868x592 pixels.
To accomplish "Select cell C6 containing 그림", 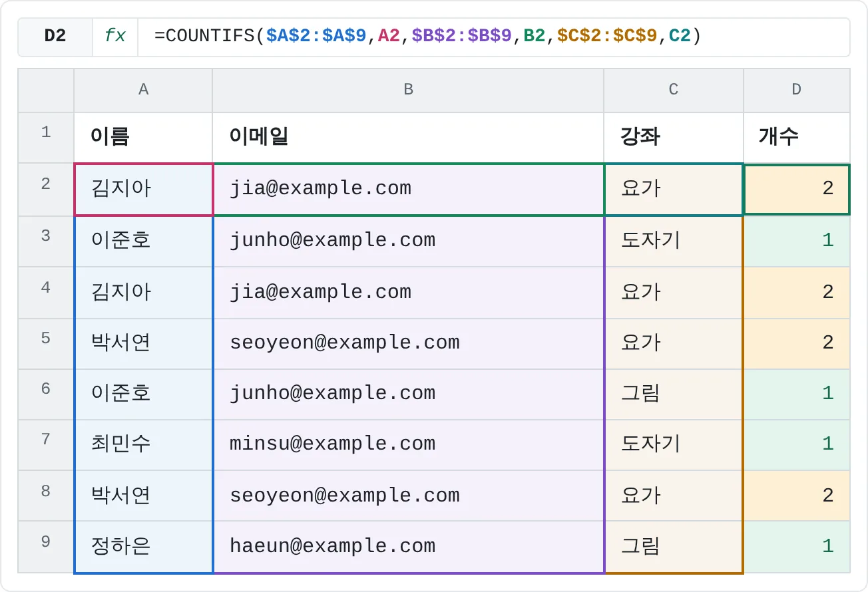I will coord(674,394).
